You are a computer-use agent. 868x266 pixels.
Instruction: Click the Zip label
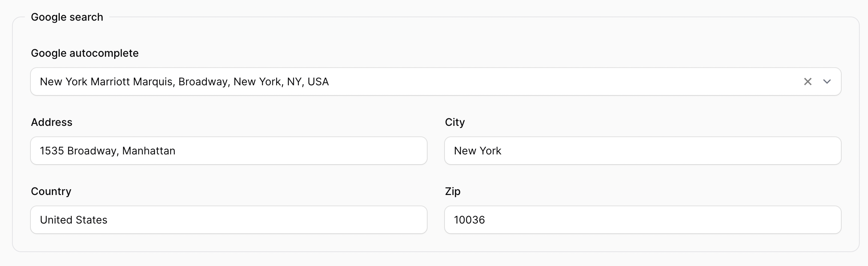(x=452, y=191)
